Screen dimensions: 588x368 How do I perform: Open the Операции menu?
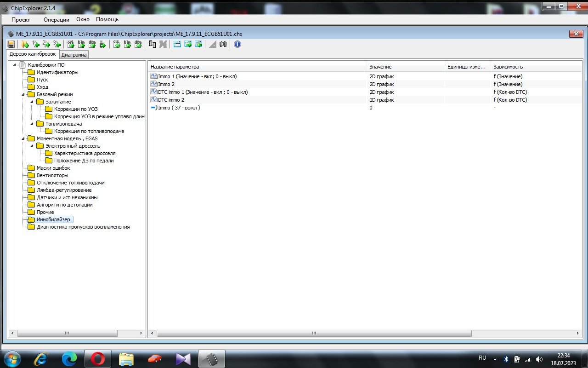[x=56, y=19]
